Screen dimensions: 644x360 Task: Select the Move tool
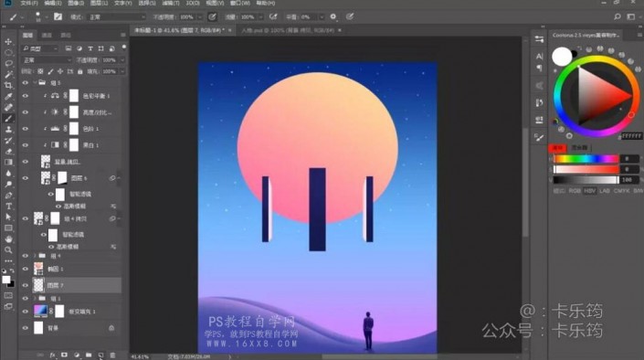8,41
